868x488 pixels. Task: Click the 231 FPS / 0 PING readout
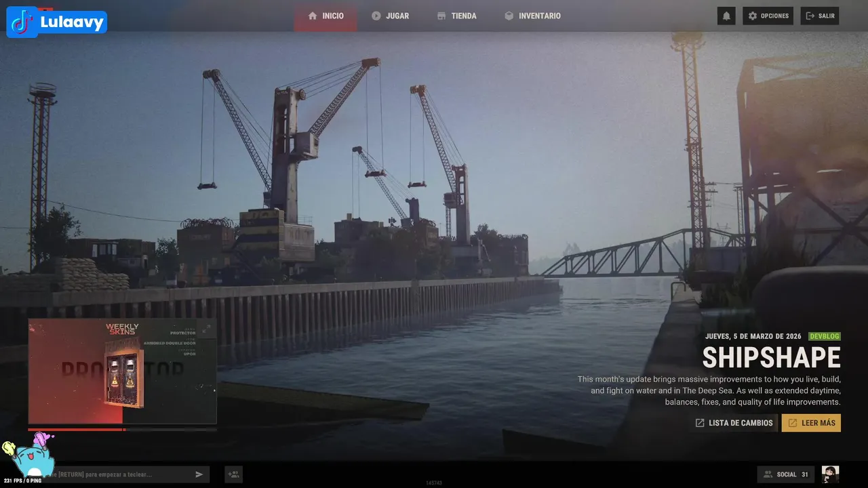(x=22, y=481)
